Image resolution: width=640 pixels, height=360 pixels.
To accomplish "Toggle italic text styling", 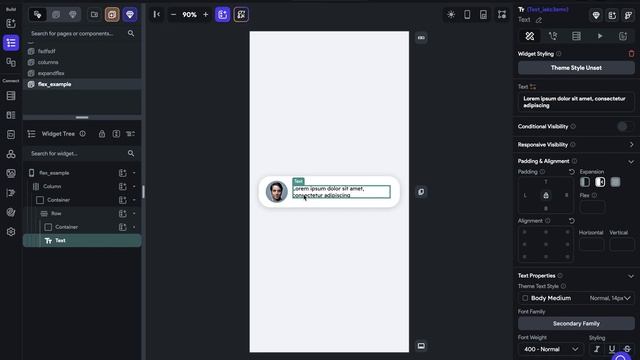I will coord(596,349).
